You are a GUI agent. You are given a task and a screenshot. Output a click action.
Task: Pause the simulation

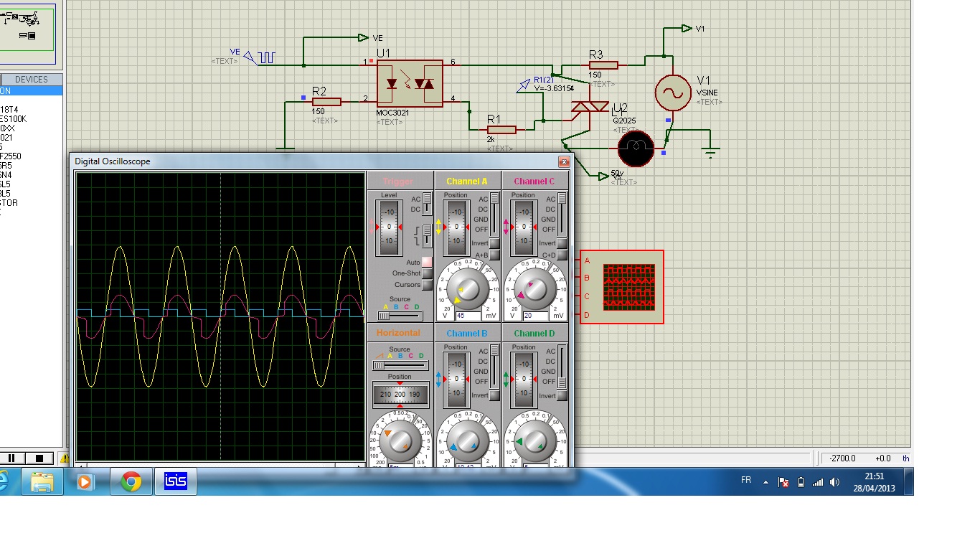click(12, 458)
